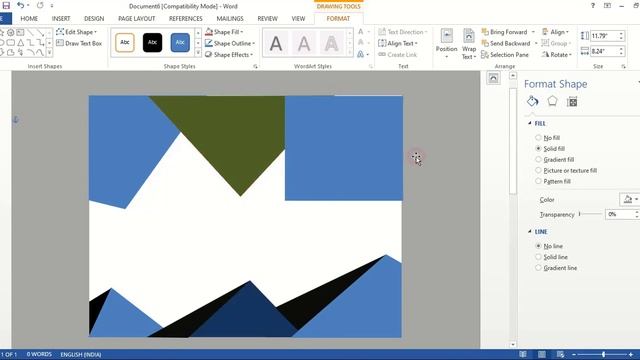Open the REFERENCES ribbon tab

coord(186,19)
